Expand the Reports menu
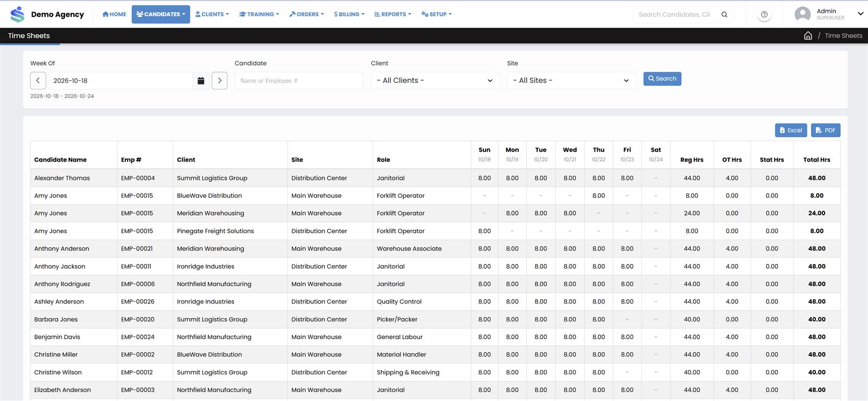The width and height of the screenshot is (868, 401). tap(393, 14)
